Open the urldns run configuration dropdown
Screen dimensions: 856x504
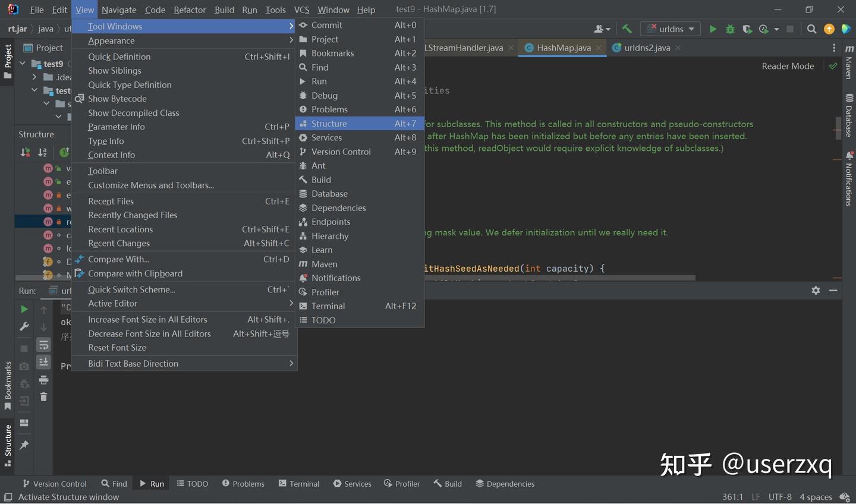671,29
